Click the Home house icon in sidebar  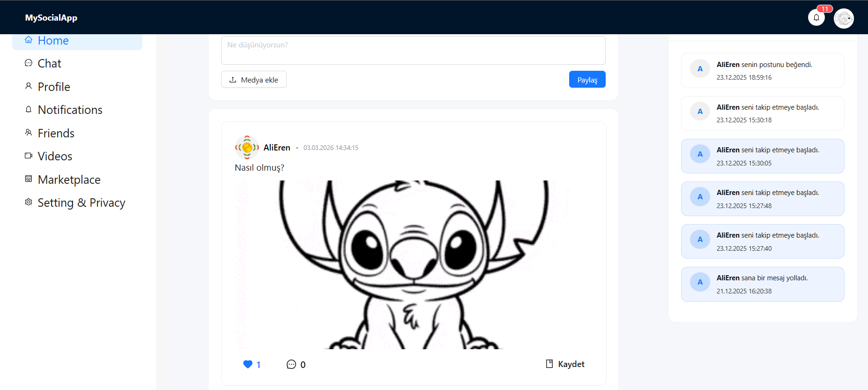coord(29,40)
